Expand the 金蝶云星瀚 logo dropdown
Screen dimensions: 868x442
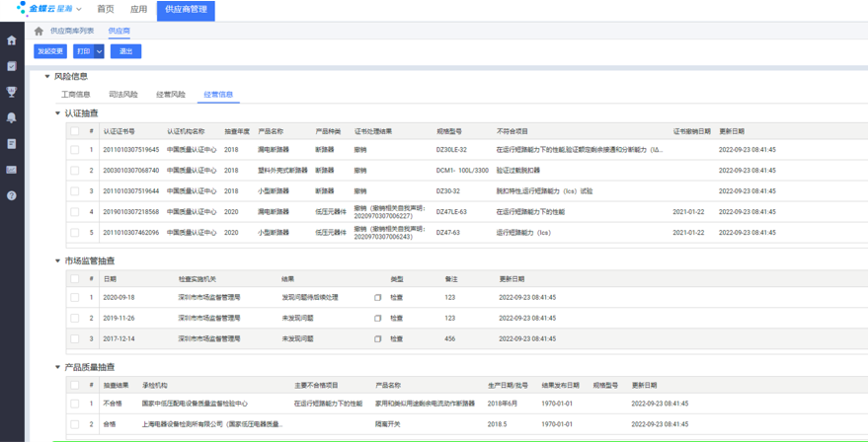[79, 9]
